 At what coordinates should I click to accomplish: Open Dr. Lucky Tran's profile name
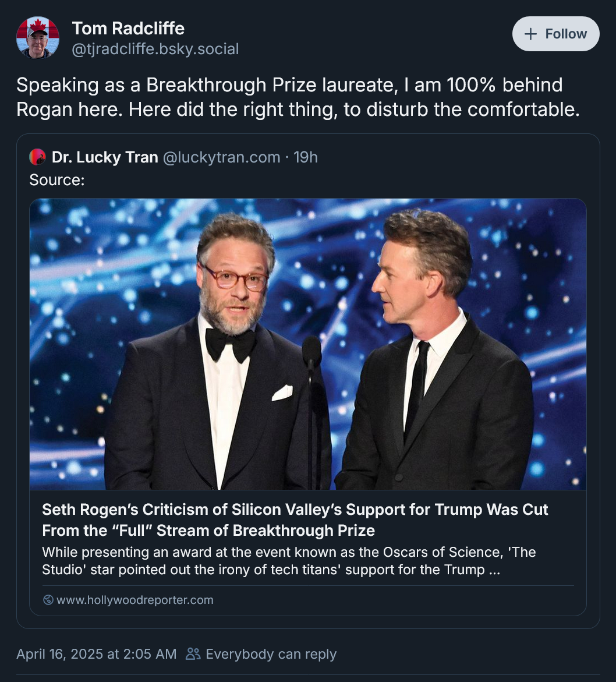coord(105,157)
